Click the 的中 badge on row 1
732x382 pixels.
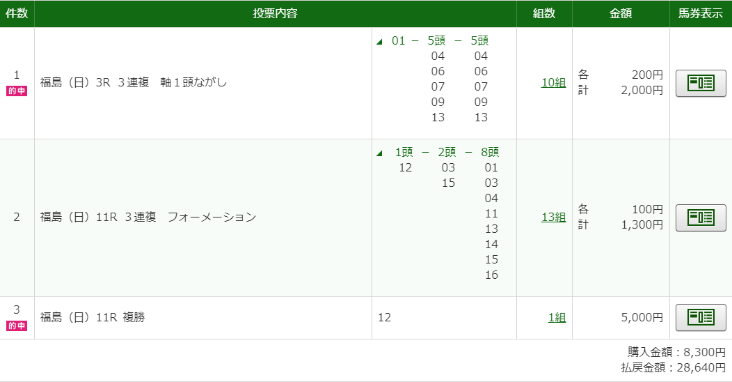17,91
